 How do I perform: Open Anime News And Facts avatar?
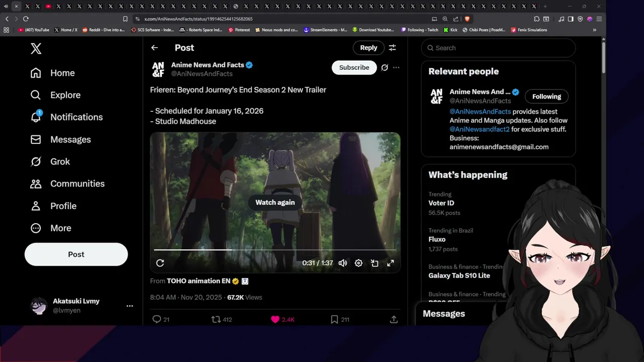(x=158, y=69)
